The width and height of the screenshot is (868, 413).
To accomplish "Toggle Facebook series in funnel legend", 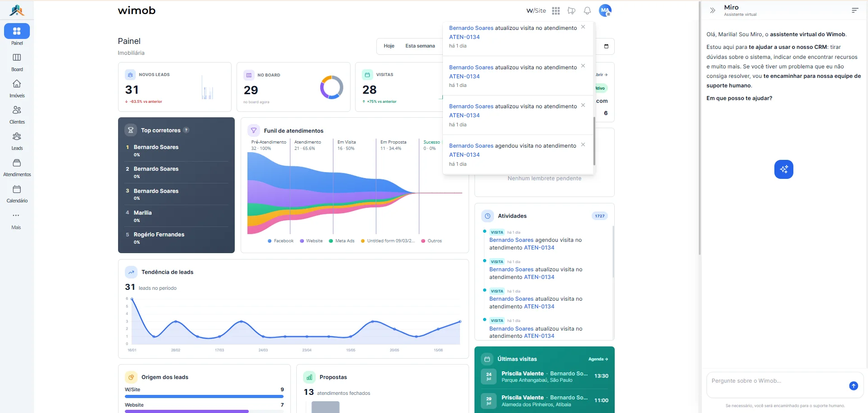I will pos(280,241).
